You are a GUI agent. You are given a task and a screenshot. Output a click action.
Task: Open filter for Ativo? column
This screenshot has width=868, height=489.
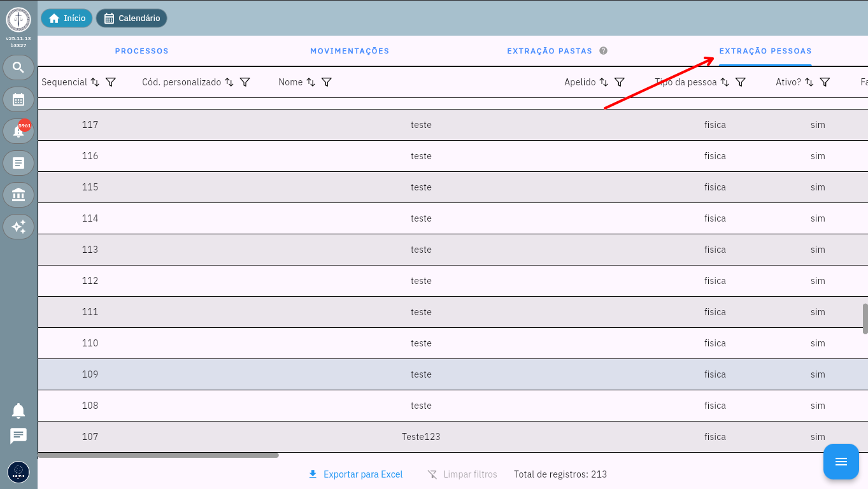click(825, 82)
